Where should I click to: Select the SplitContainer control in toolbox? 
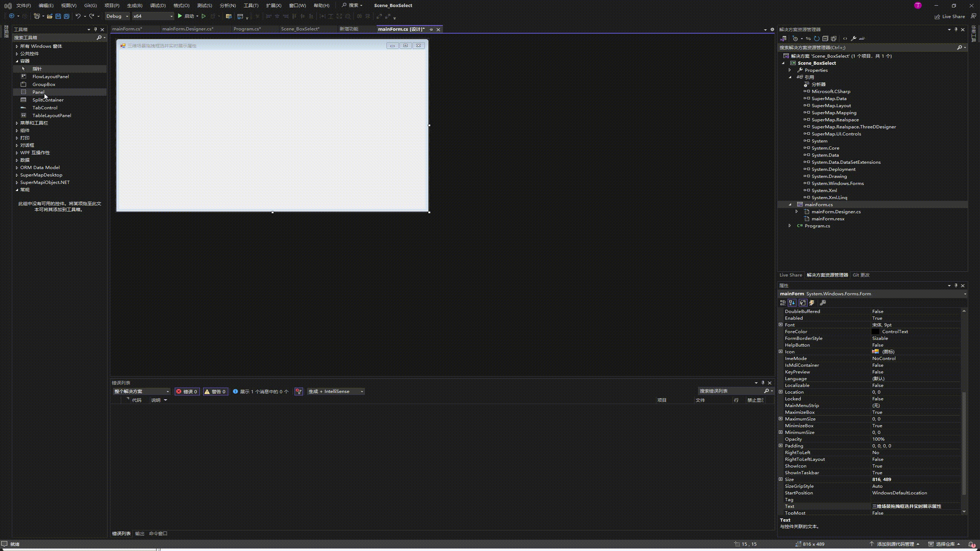[60, 100]
